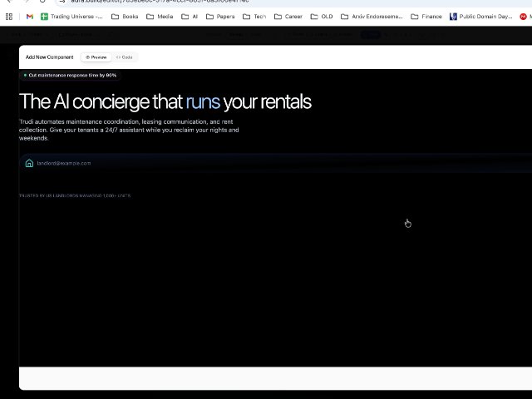Click the maintenance response time badge
Screen dimensions: 532x399
coord(70,75)
